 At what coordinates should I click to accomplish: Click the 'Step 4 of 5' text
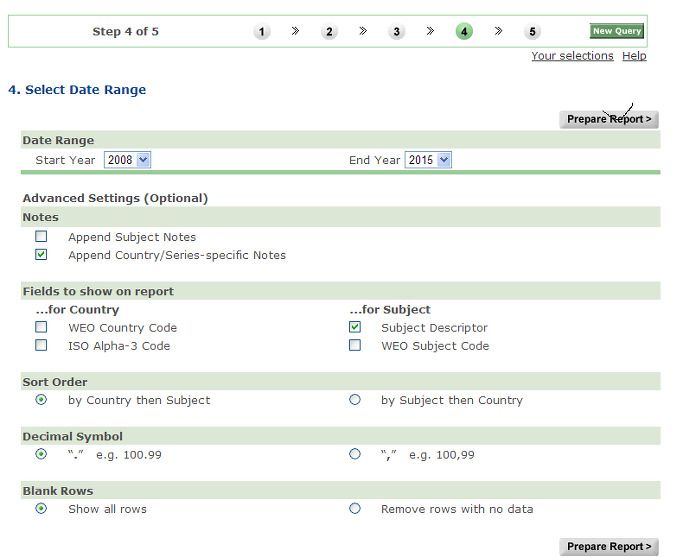point(125,31)
